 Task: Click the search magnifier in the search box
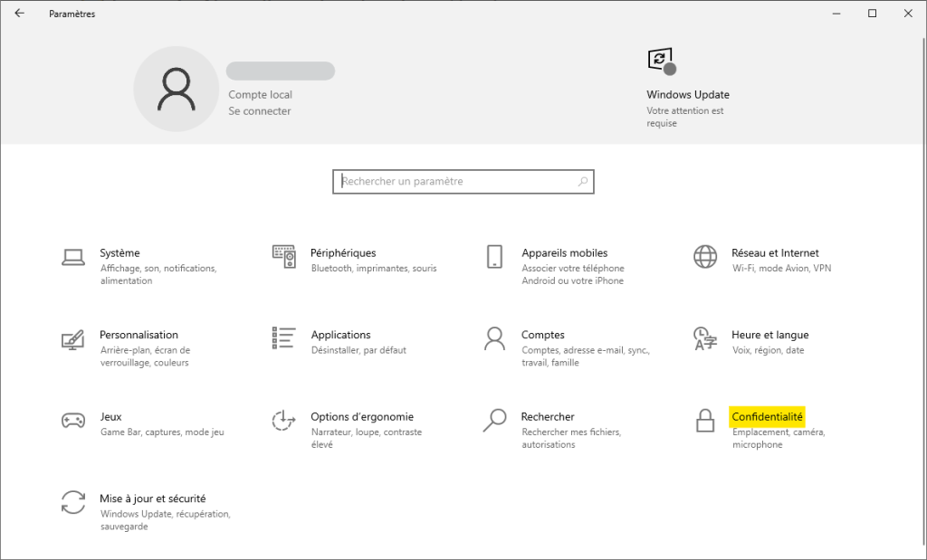(x=582, y=182)
